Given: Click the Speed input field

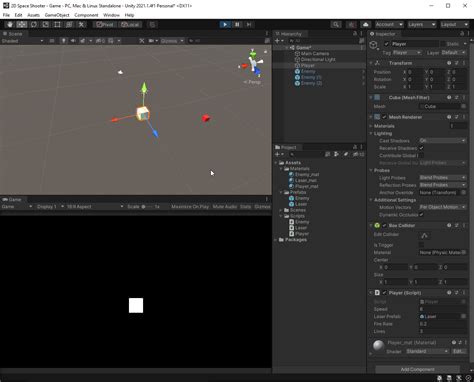Looking at the screenshot, I should (442, 309).
